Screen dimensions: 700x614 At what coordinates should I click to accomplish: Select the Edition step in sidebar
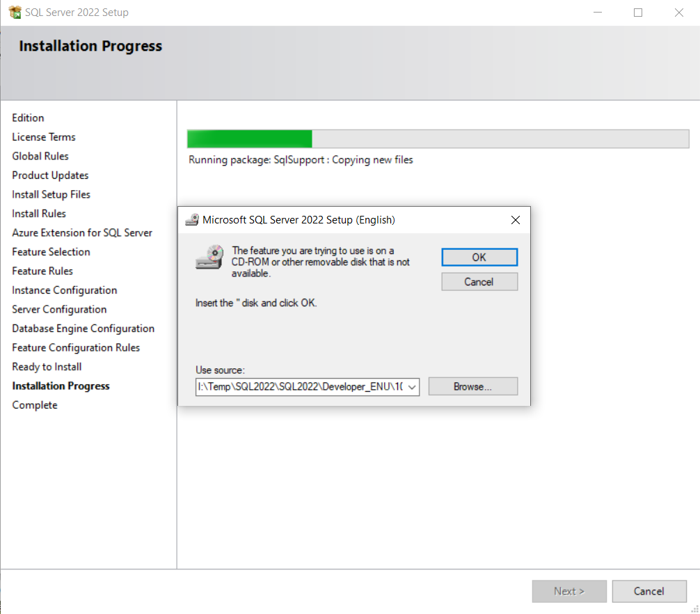pos(28,118)
